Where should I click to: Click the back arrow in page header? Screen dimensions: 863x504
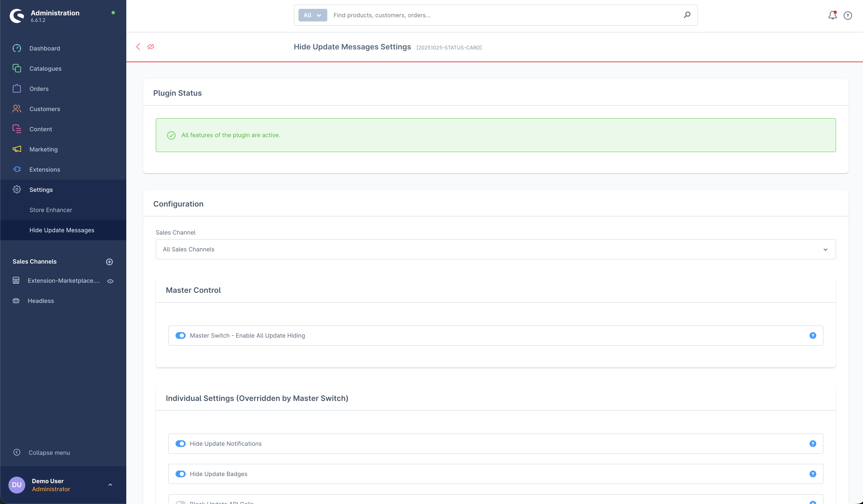point(138,47)
